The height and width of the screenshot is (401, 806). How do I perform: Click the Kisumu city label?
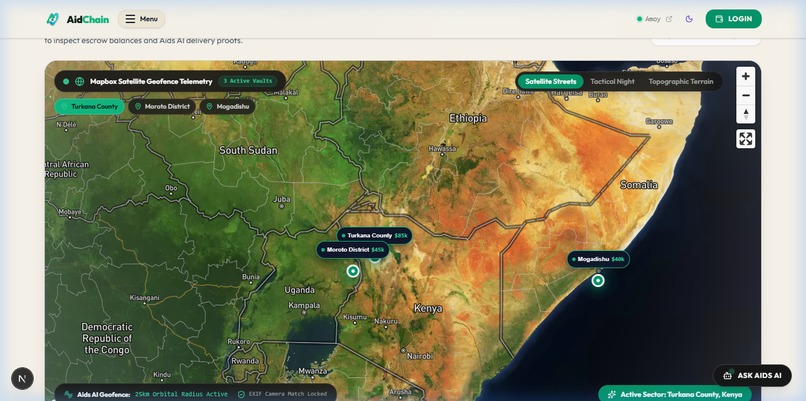click(355, 317)
